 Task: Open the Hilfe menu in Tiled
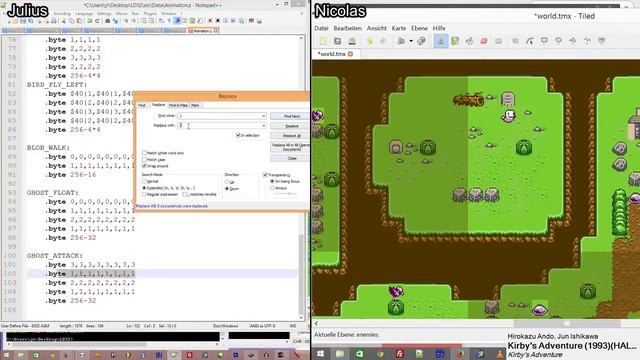pyautogui.click(x=439, y=28)
